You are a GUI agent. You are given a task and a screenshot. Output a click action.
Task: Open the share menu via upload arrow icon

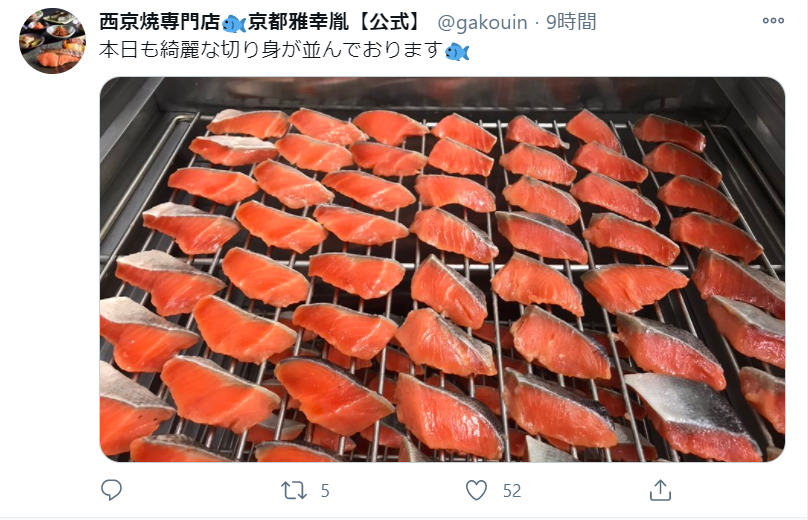pyautogui.click(x=660, y=490)
